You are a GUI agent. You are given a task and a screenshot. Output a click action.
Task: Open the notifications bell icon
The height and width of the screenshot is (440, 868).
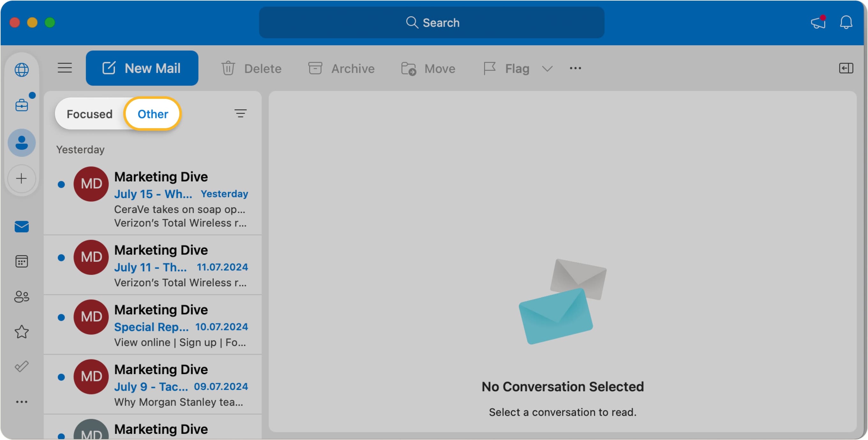846,22
